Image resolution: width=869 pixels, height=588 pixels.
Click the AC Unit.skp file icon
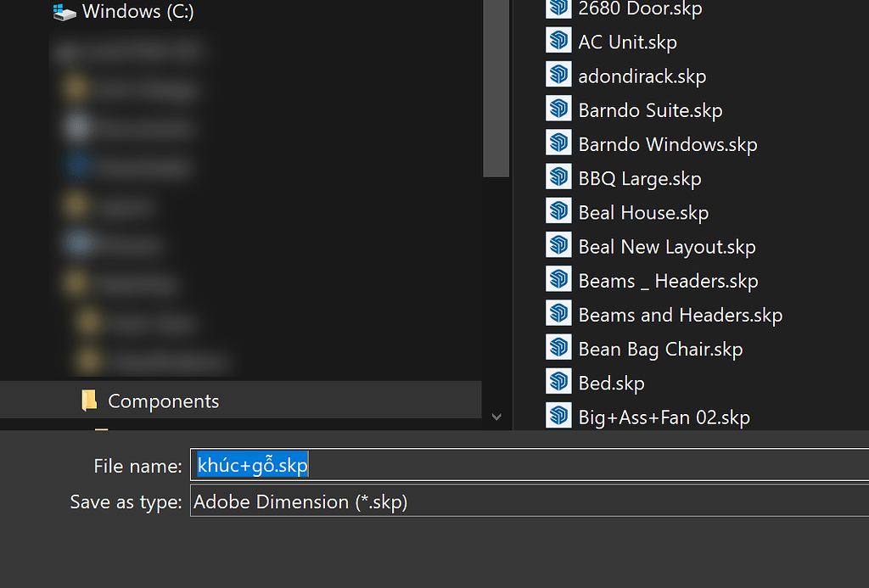point(558,40)
